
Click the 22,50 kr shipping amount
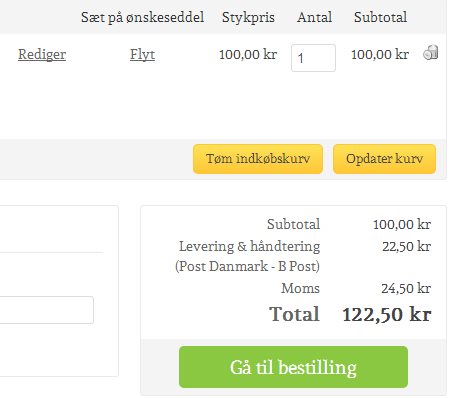407,246
